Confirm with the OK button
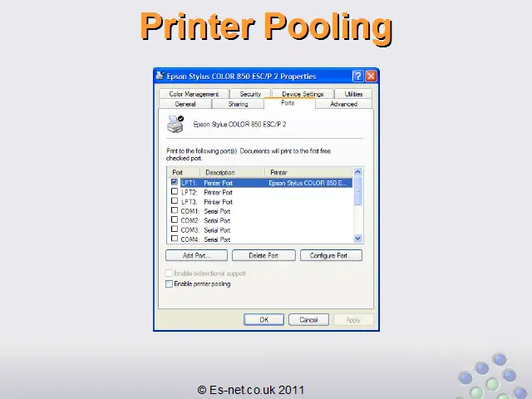The height and width of the screenshot is (399, 532). pyautogui.click(x=264, y=319)
